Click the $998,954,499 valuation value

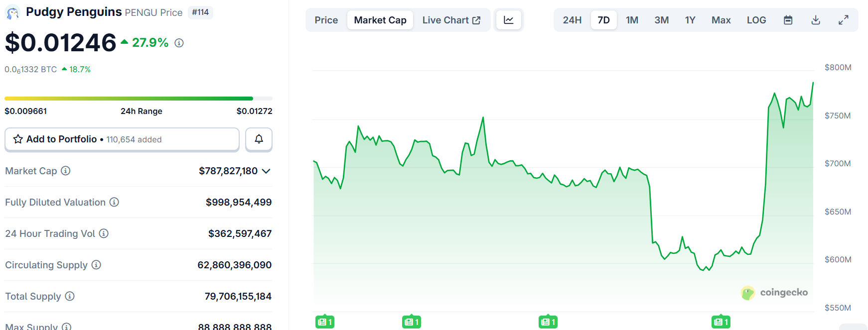(x=239, y=202)
